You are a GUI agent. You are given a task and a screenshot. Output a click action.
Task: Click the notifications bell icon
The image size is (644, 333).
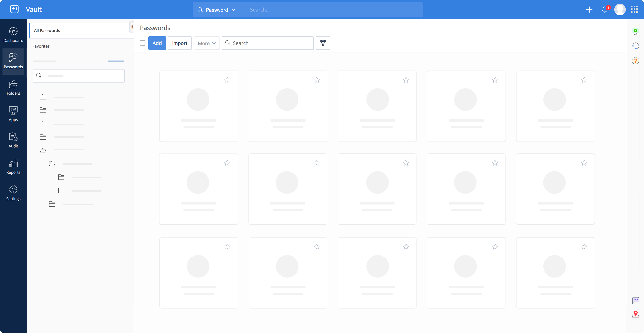[605, 10]
